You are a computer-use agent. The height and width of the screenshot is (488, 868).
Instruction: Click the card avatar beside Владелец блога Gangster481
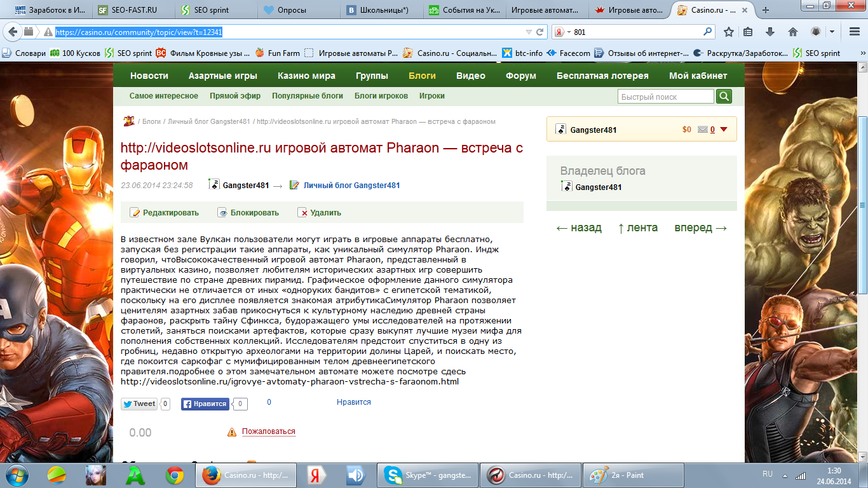coord(567,186)
